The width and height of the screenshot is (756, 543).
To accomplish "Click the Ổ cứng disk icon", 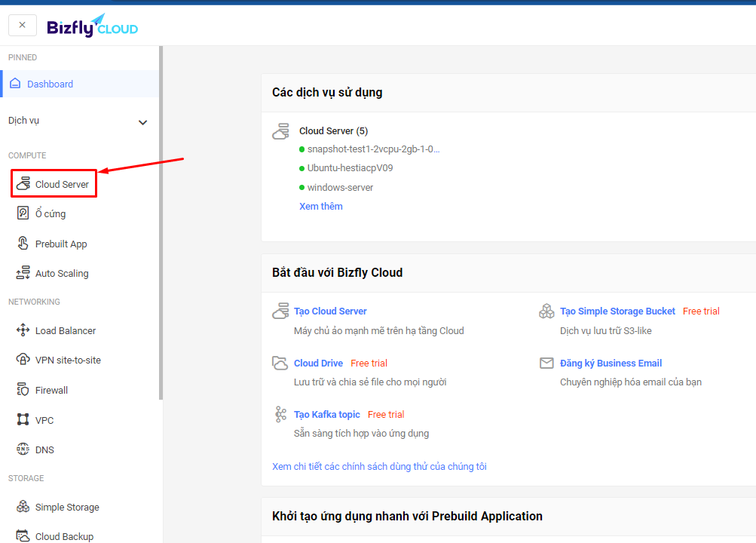I will [23, 213].
